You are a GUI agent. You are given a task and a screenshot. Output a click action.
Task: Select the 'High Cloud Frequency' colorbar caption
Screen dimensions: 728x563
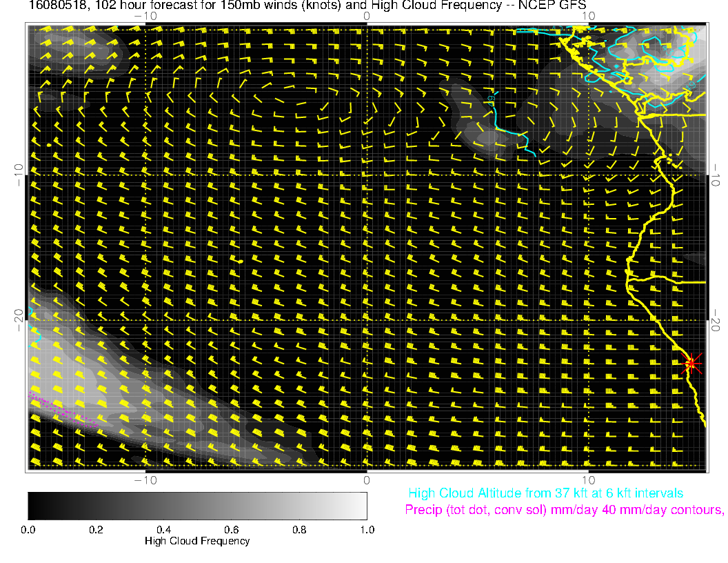pyautogui.click(x=197, y=541)
